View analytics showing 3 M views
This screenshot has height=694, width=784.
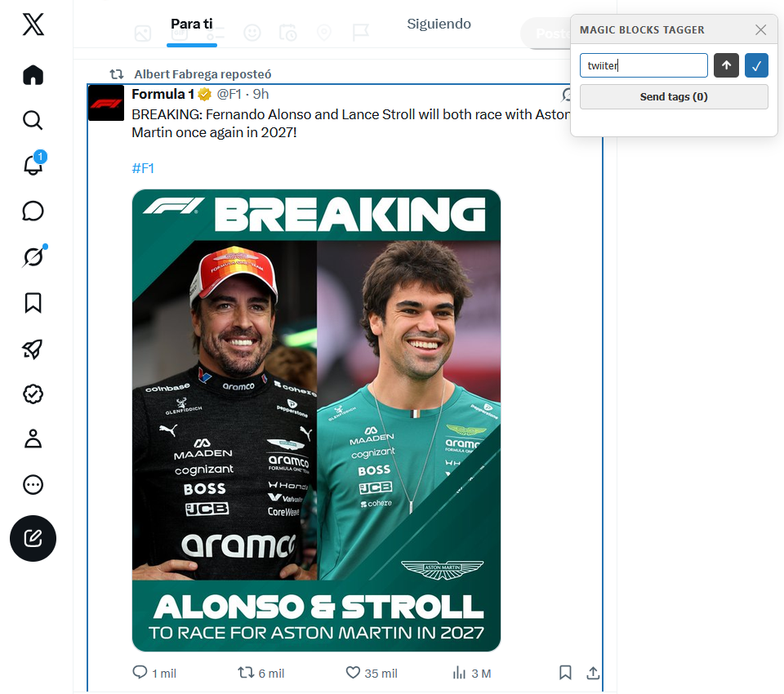click(471, 673)
